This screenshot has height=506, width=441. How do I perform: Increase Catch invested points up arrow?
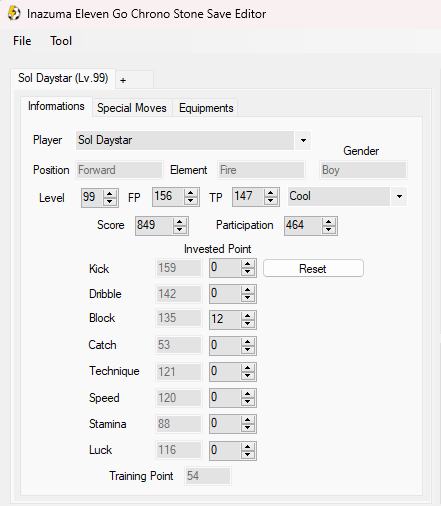[x=248, y=342]
